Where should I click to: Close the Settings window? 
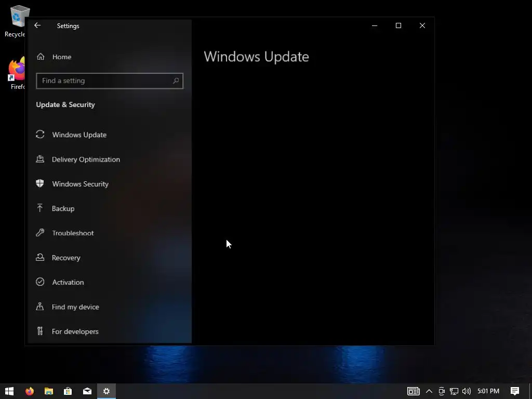coord(422,25)
